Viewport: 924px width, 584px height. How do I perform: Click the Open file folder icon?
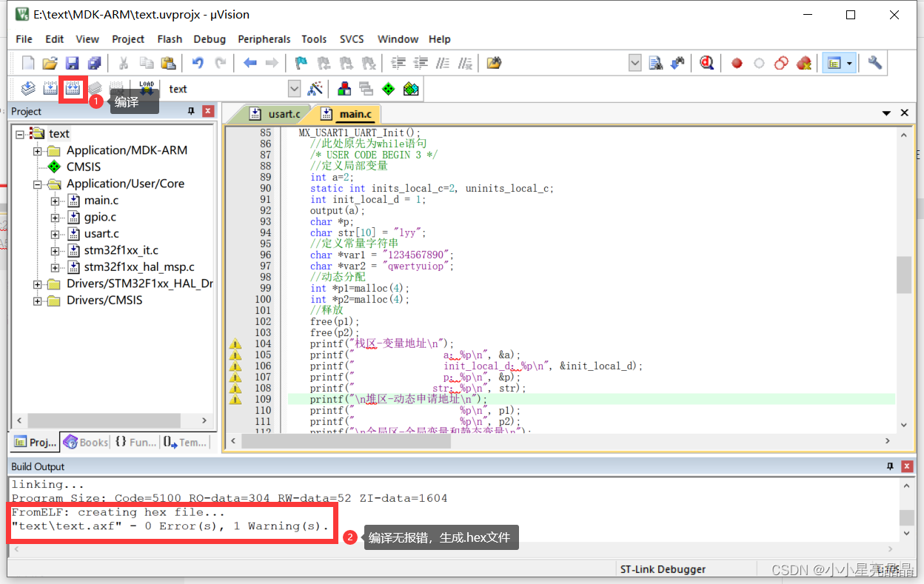[50, 64]
